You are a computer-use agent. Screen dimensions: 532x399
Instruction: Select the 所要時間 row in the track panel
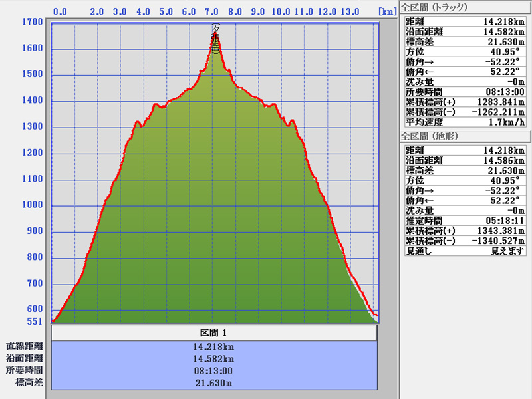click(465, 92)
